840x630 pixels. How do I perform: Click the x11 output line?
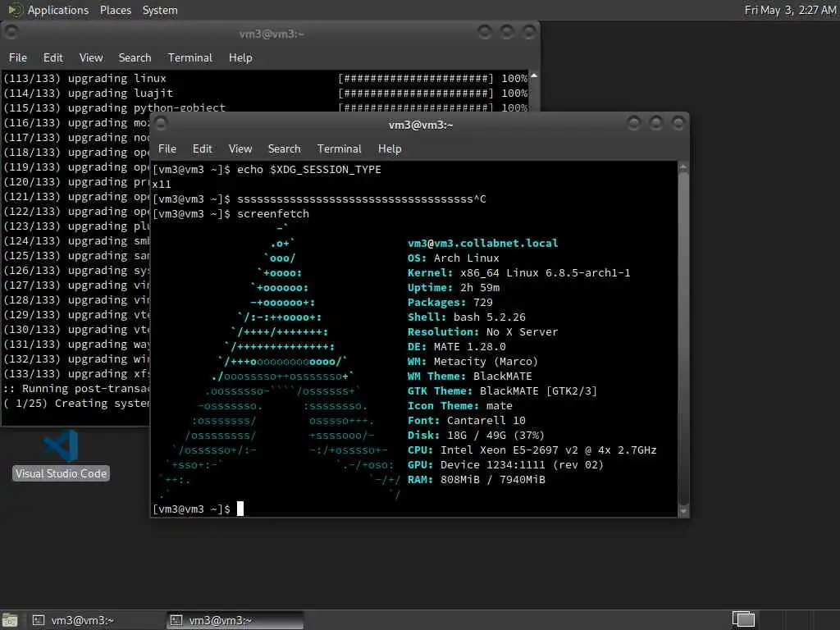[162, 185]
